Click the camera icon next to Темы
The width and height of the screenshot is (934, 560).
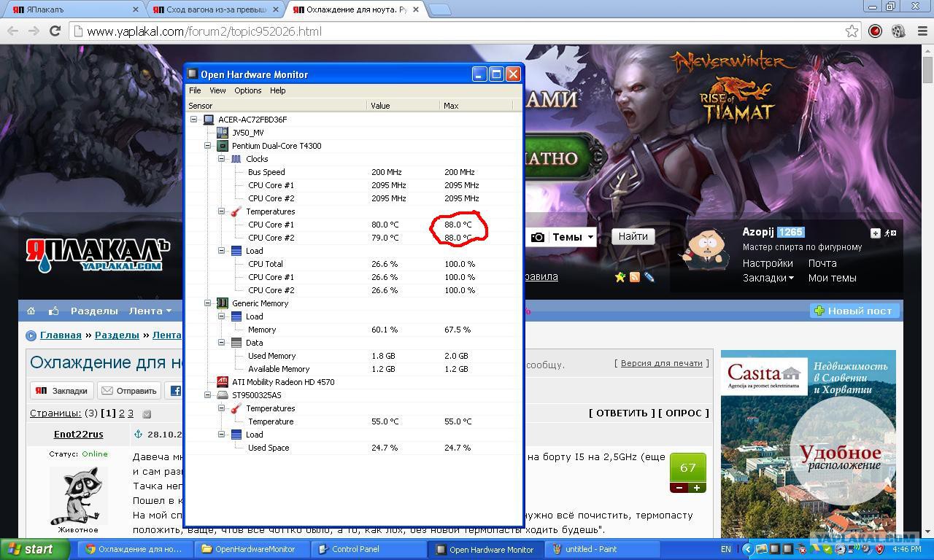coord(538,237)
